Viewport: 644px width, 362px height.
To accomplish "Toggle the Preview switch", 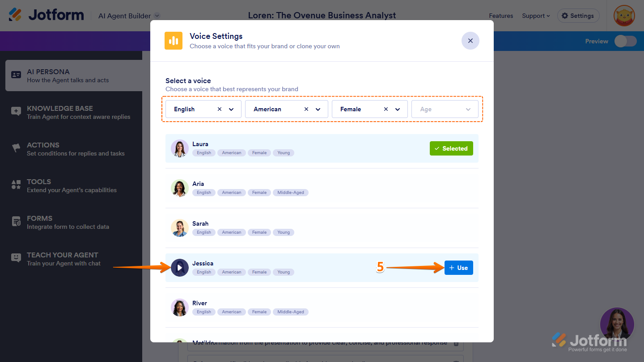I will click(625, 41).
